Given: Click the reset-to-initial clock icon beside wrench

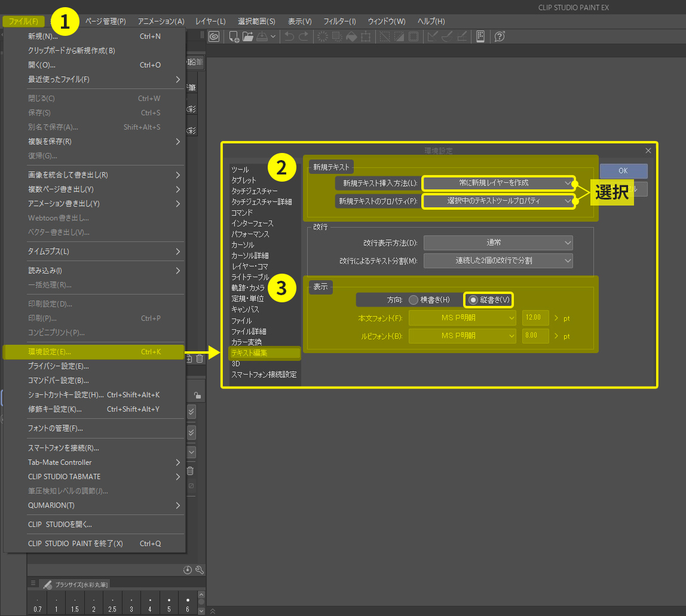Looking at the screenshot, I should 188,570.
